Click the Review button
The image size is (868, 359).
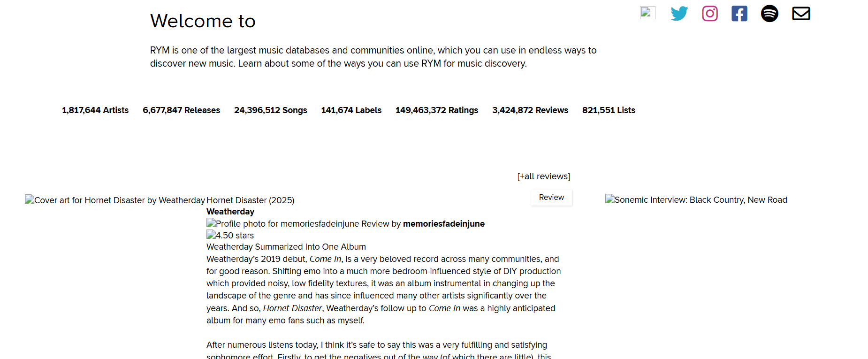(x=551, y=198)
